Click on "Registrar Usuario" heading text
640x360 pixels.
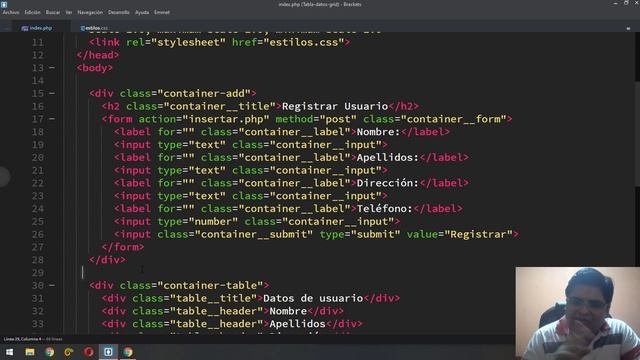click(335, 106)
